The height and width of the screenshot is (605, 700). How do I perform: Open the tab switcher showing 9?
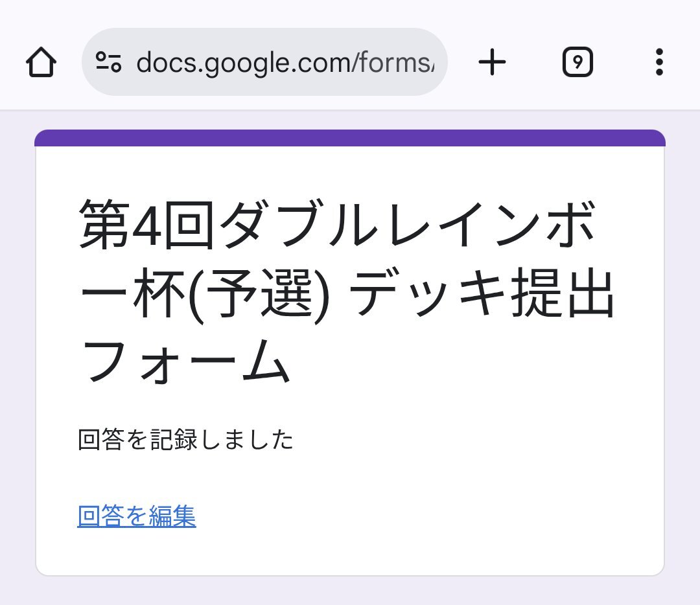click(577, 62)
